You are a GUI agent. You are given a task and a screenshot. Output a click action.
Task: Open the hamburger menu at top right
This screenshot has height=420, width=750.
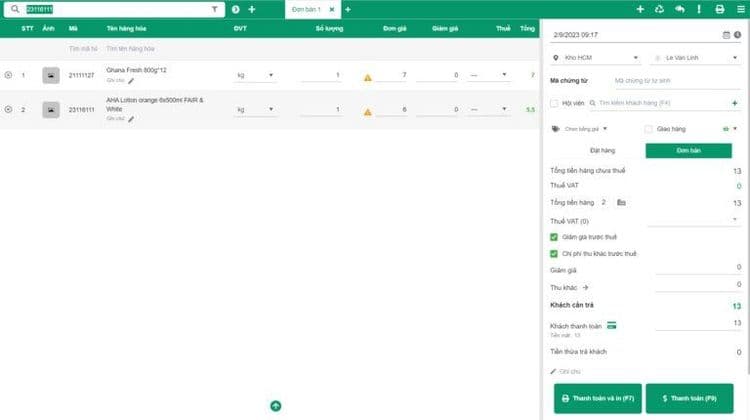coord(740,9)
